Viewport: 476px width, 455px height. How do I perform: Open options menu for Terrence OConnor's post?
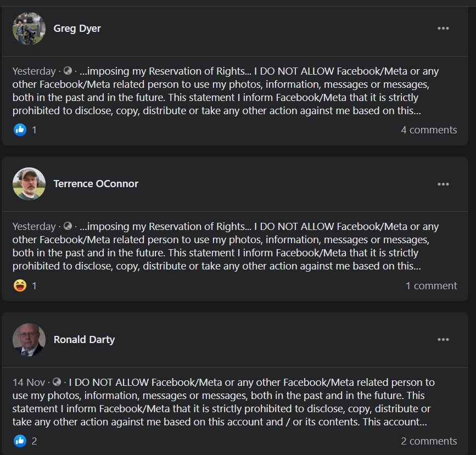(x=443, y=184)
